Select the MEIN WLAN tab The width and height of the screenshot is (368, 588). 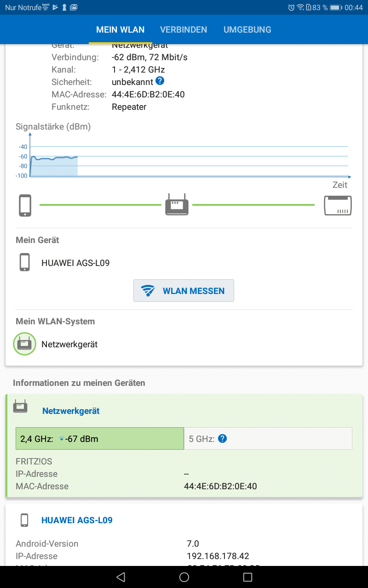[x=120, y=30]
